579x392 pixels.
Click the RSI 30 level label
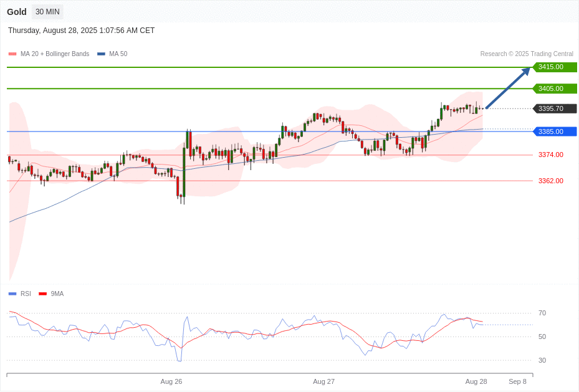(x=542, y=360)
